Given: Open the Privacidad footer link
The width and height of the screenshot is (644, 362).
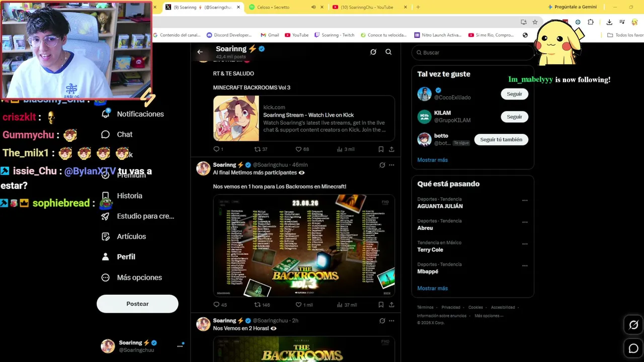Looking at the screenshot, I should 451,307.
